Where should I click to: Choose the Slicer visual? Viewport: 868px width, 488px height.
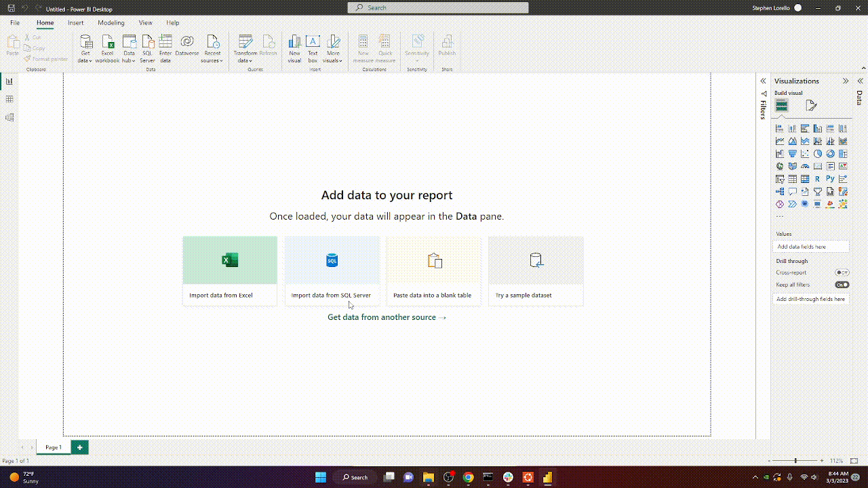tap(780, 179)
